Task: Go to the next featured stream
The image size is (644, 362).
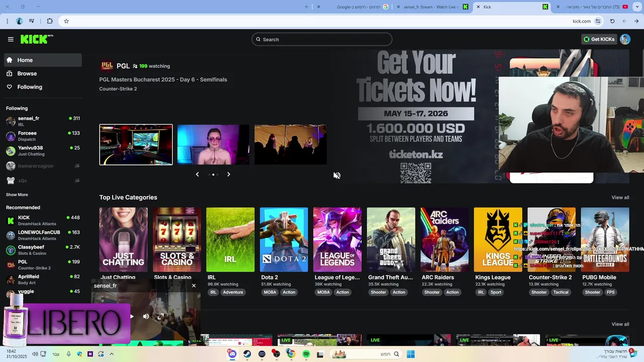Action: (x=228, y=174)
